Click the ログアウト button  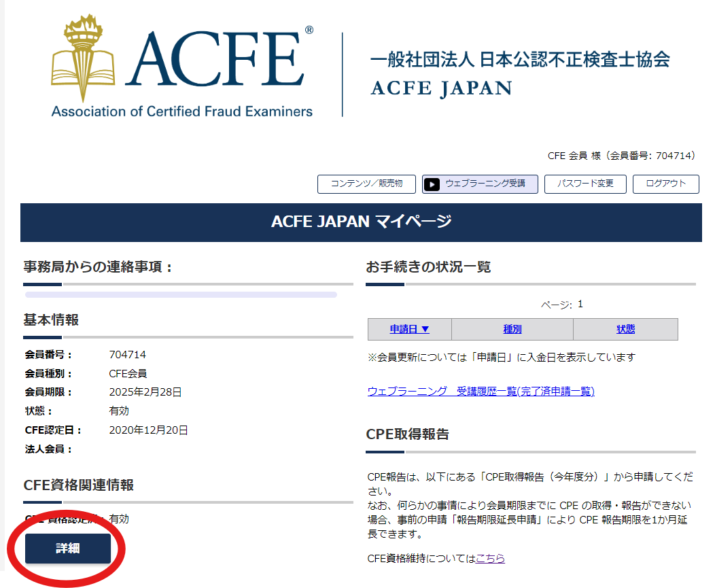pyautogui.click(x=666, y=184)
